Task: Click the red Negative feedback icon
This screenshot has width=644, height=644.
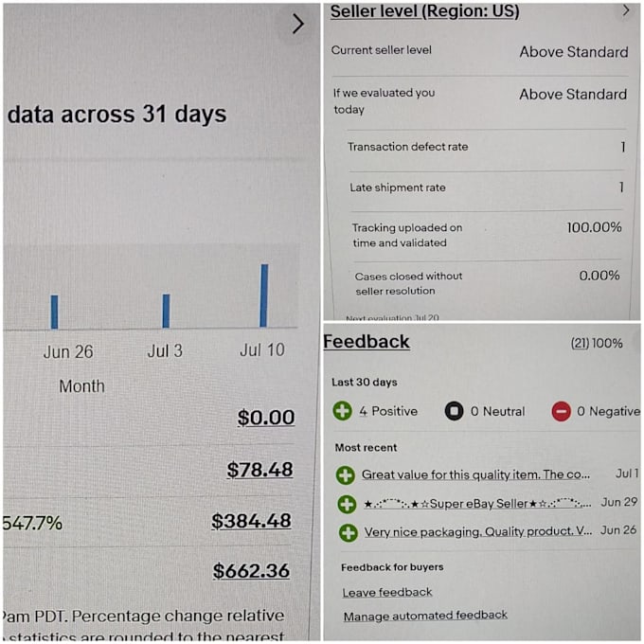Action: [561, 411]
